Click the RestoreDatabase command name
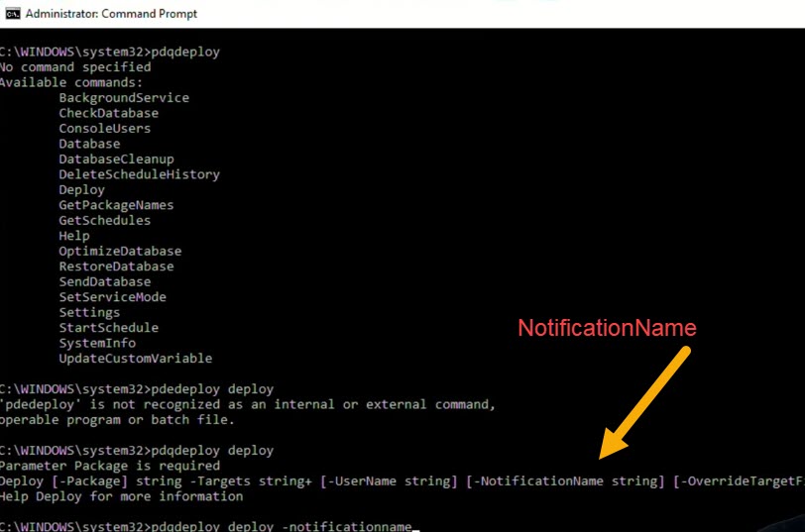Screen dimensions: 805x532 (117, 266)
